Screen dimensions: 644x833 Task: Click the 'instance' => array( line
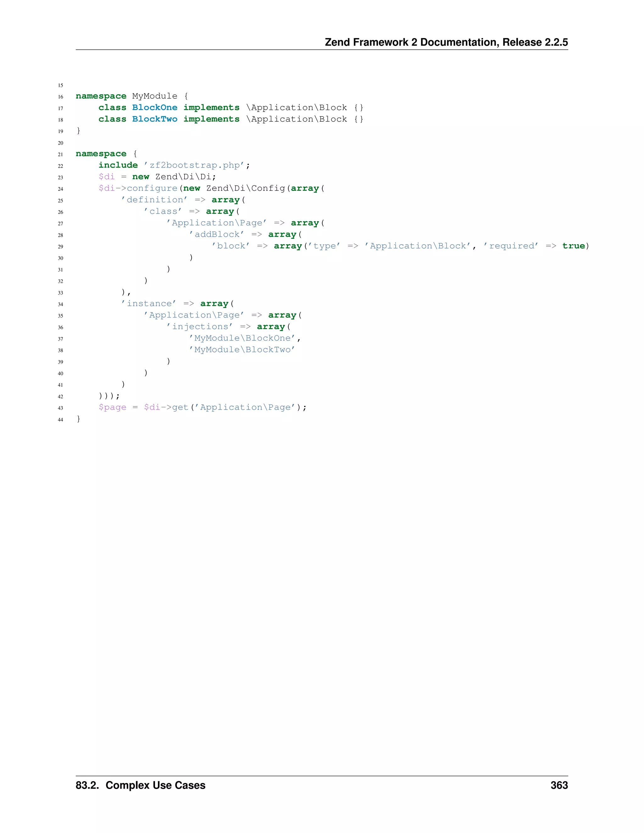[177, 304]
